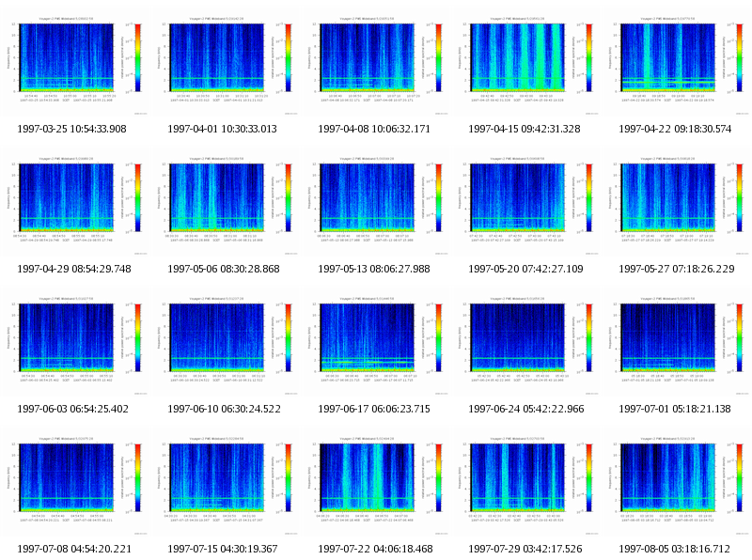Image resolution: width=752 pixels, height=560 pixels.
Task: Click the color scale bar of the 1997-03-25 plot
Action: point(138,57)
